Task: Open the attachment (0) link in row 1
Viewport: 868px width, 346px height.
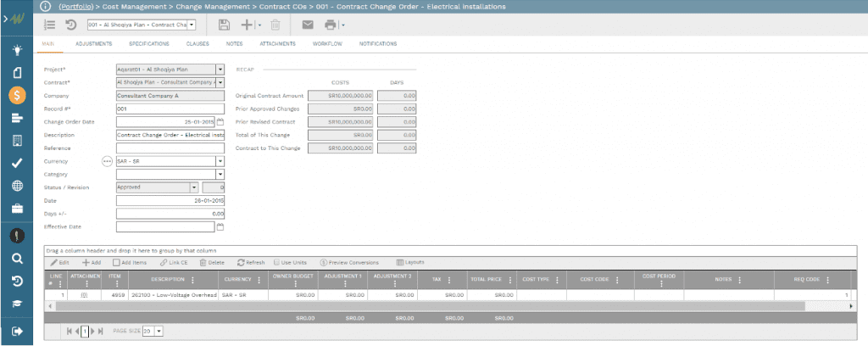Action: tap(84, 295)
